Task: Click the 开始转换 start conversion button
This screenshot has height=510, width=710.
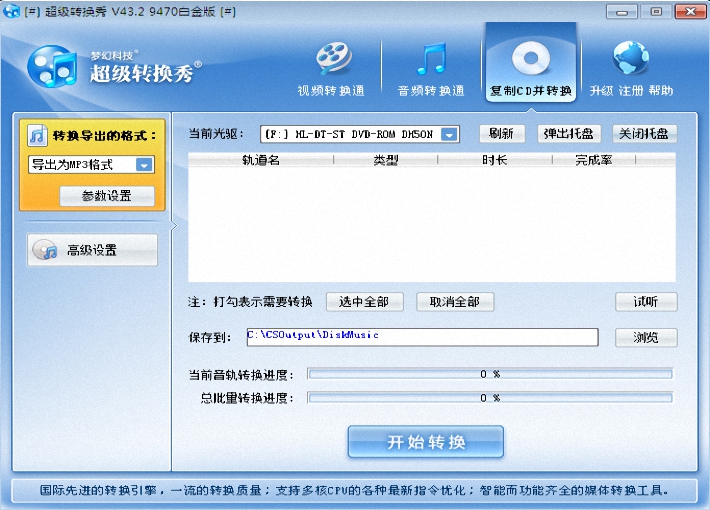Action: (x=426, y=442)
